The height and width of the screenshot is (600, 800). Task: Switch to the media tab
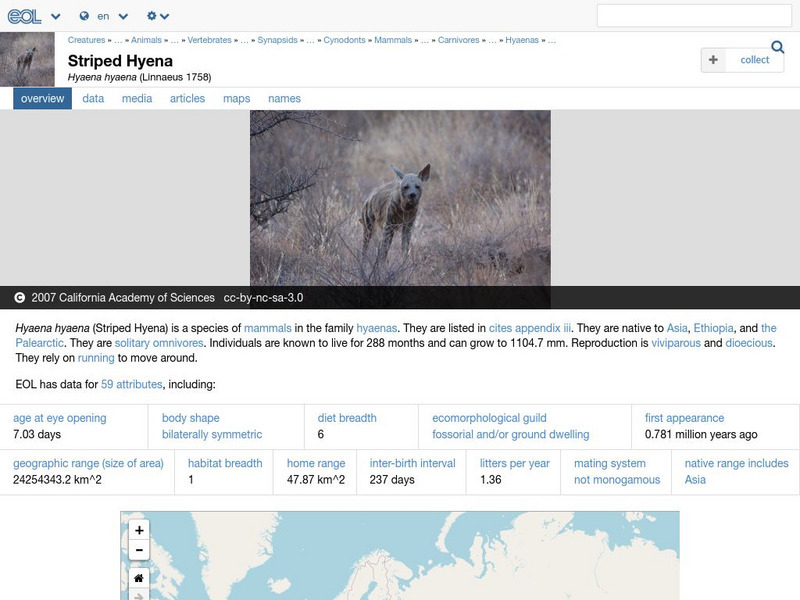136,98
